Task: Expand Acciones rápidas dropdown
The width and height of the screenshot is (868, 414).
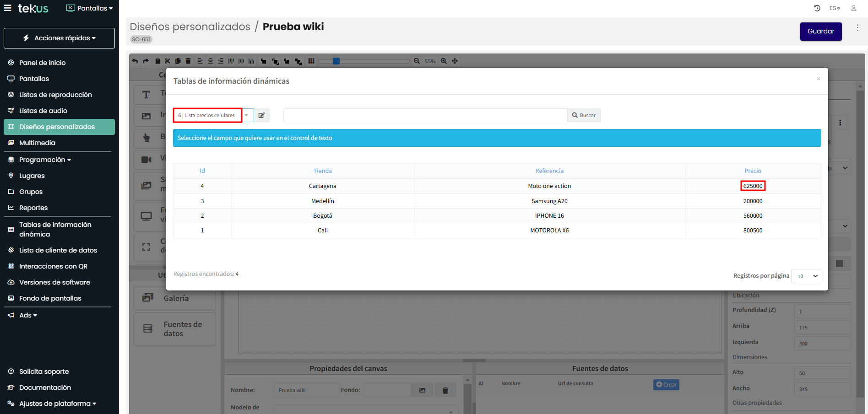Action: tap(60, 38)
